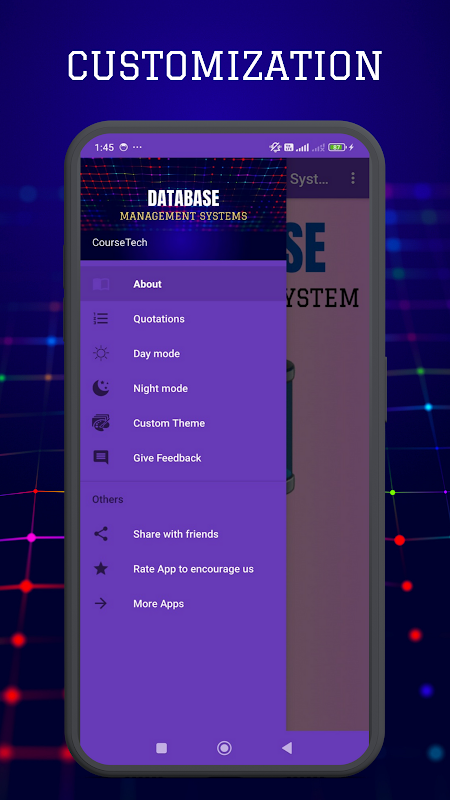Tap Share with friends

pos(183,534)
